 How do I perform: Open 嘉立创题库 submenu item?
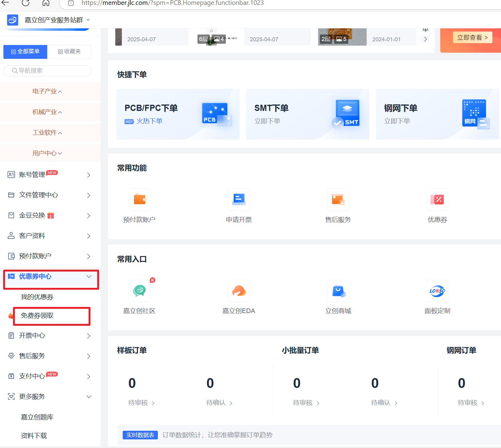[x=37, y=417]
